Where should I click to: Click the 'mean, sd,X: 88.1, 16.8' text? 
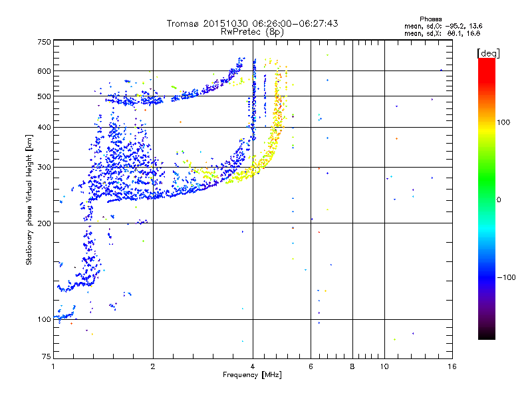click(442, 33)
